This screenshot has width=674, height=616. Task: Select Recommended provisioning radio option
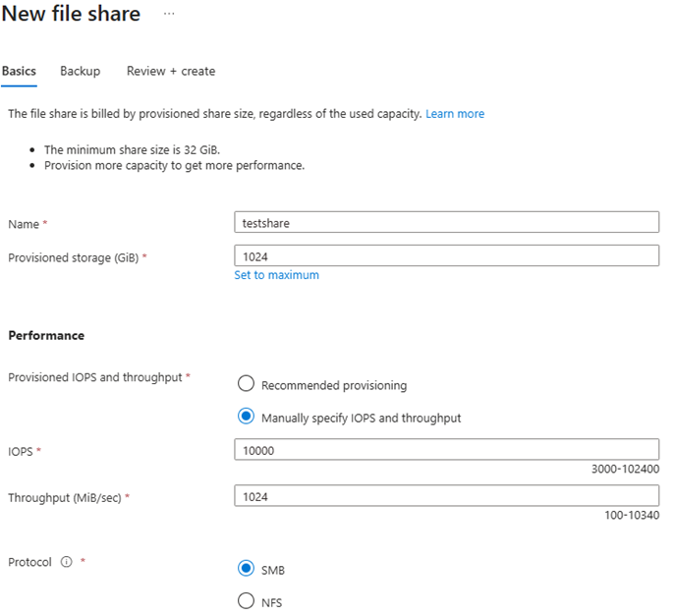(x=246, y=383)
